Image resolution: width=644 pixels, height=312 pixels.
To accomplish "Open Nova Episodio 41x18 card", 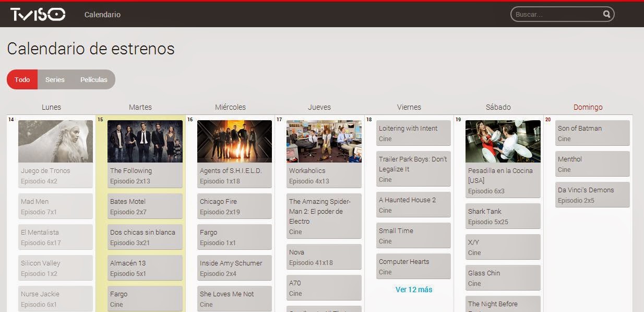I will 324,257.
